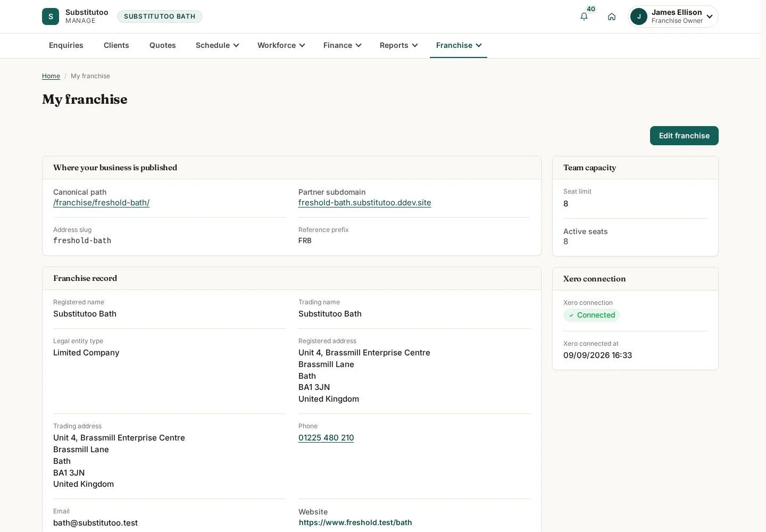Click the fresh-bath address slug value
Screen dimensions: 766x532
82,240
